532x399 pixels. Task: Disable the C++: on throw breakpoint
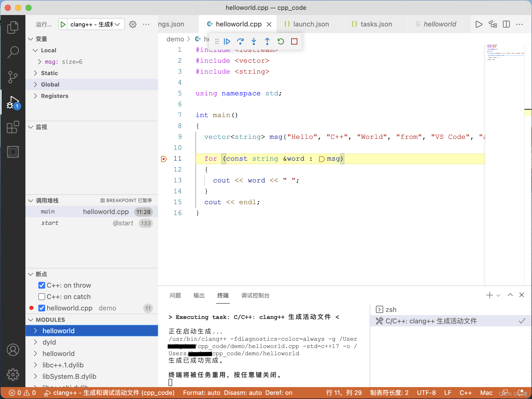point(42,285)
